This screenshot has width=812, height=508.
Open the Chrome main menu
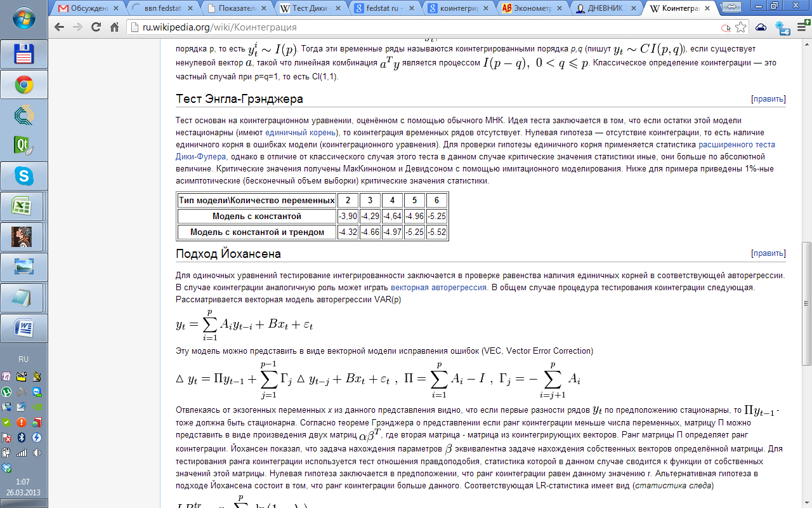[802, 27]
